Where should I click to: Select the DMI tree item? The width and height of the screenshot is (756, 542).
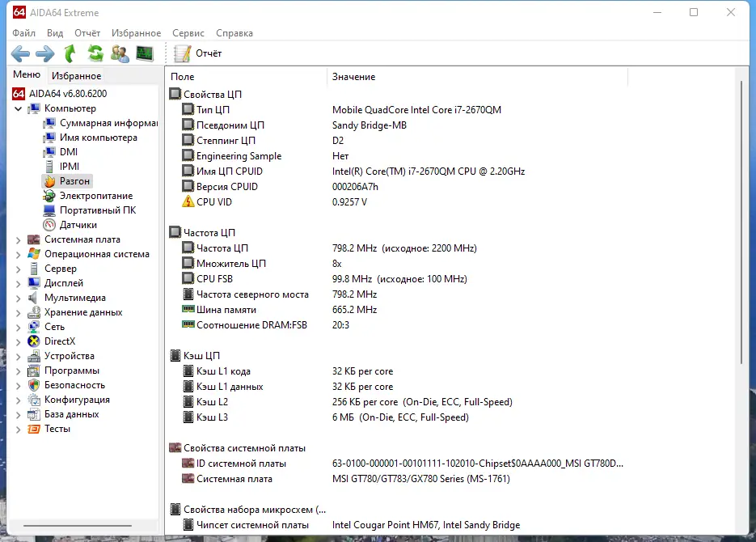click(61, 152)
